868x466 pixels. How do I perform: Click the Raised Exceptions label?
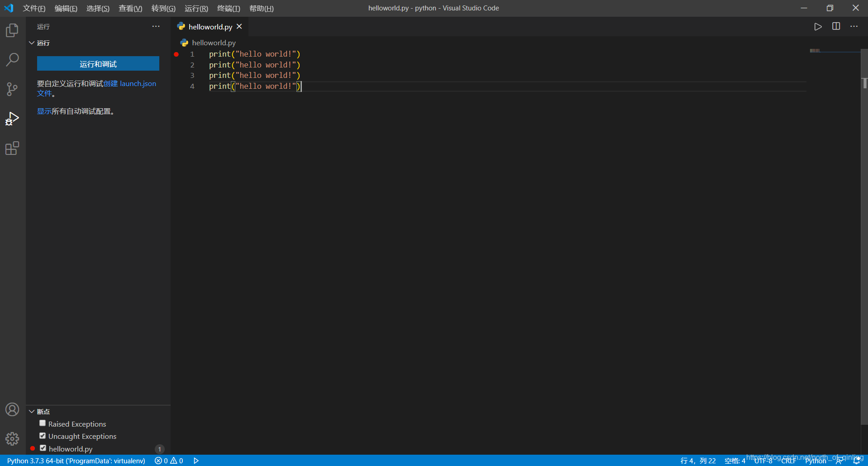[x=77, y=424]
